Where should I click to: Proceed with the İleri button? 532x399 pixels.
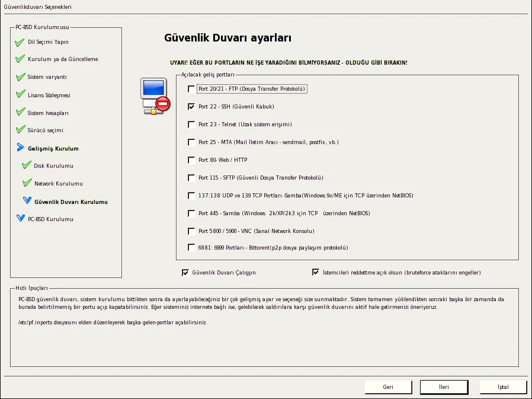click(444, 387)
